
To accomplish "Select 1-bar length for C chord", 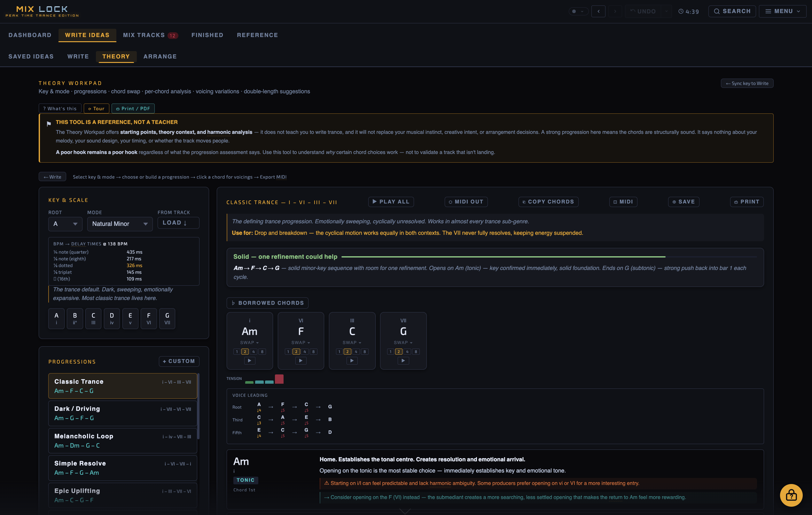I will point(339,351).
